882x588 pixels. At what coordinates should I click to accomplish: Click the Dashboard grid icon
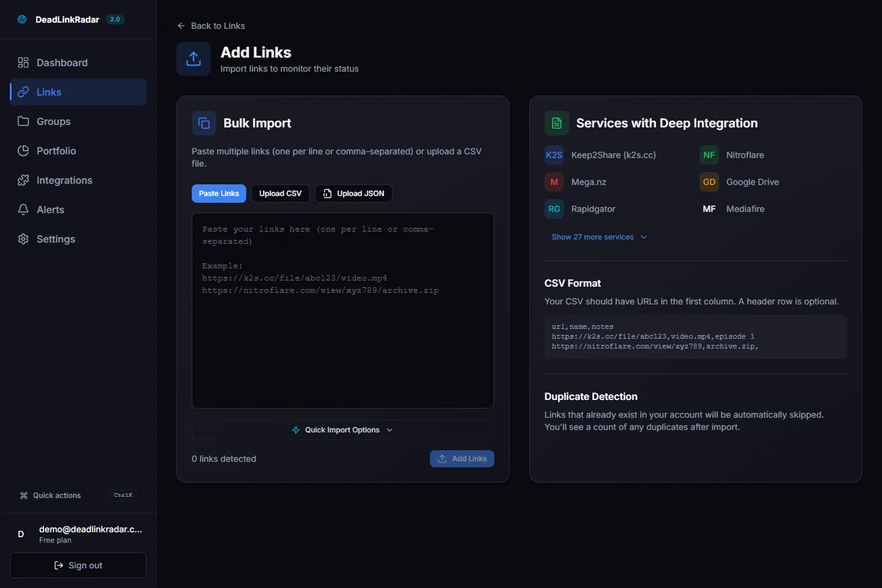tap(23, 62)
